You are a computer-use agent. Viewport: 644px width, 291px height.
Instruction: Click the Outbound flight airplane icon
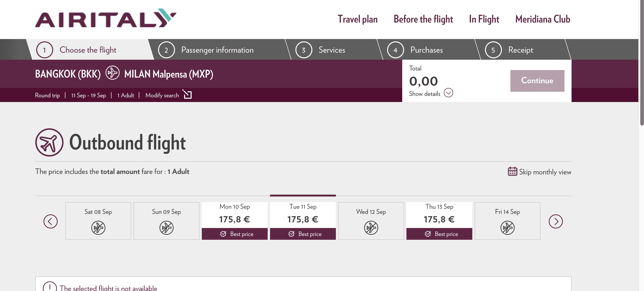point(49,143)
